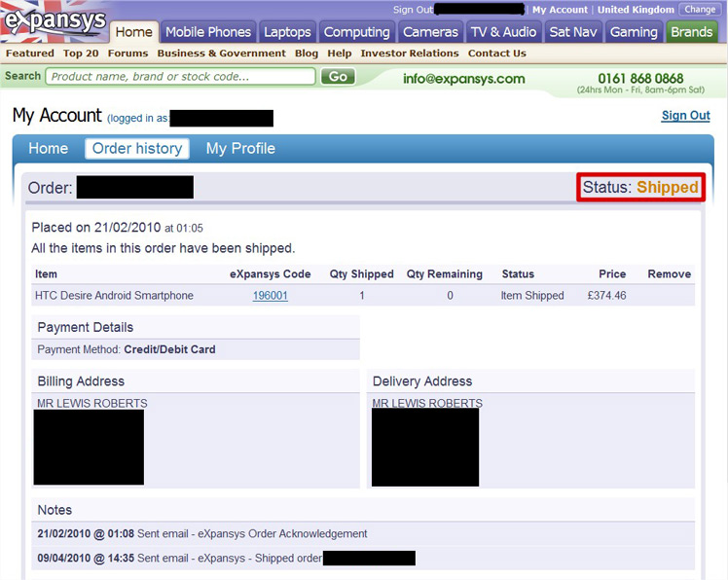Click the Change country button

(700, 10)
